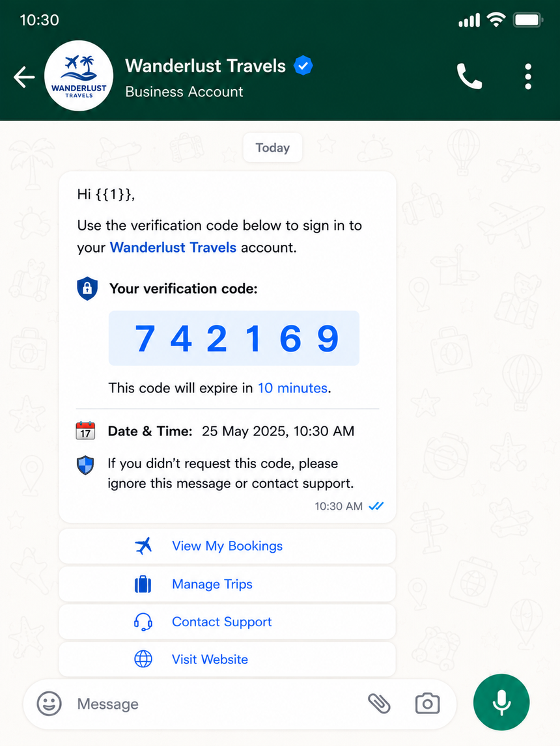This screenshot has height=746, width=560.
Task: Tap the verified badge checkmark
Action: [x=303, y=66]
